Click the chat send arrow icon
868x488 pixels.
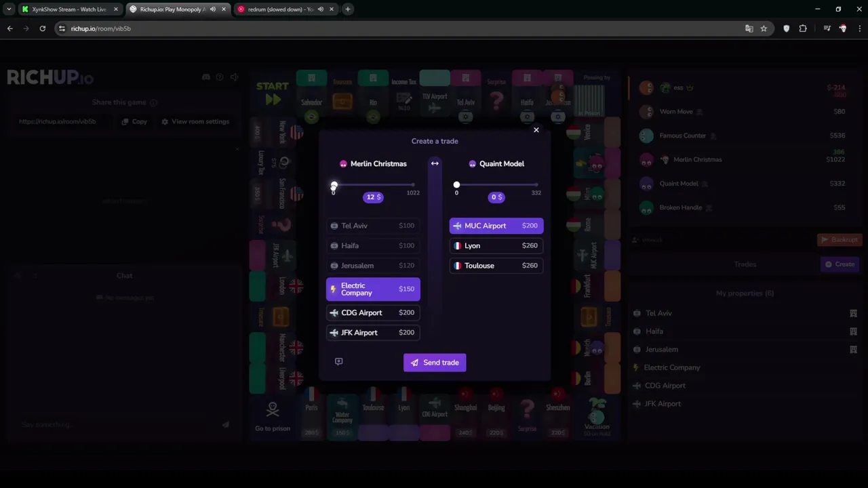tap(226, 424)
